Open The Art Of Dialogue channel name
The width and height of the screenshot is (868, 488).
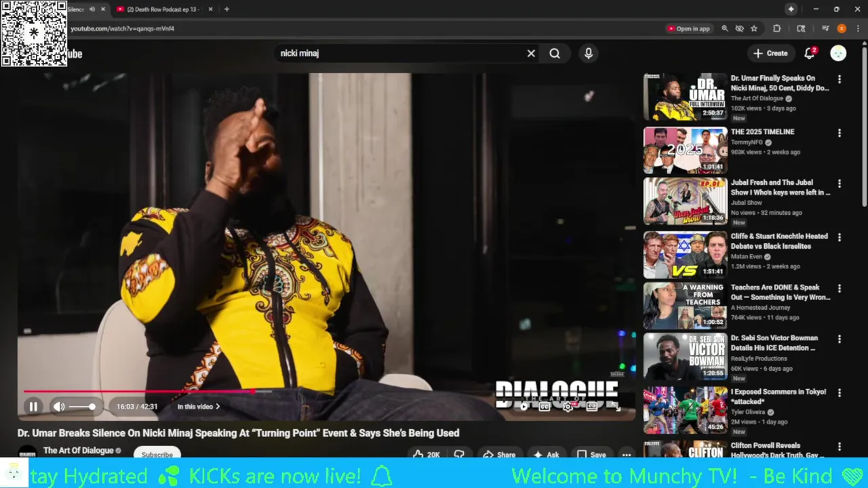[78, 451]
